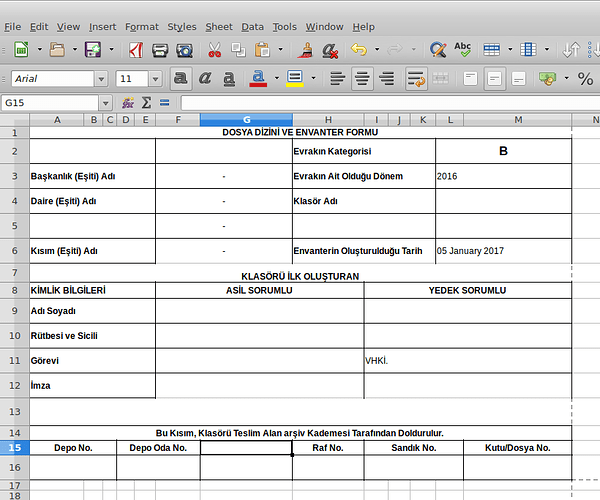This screenshot has width=600, height=500.
Task: Copy the selection
Action: click(x=238, y=50)
